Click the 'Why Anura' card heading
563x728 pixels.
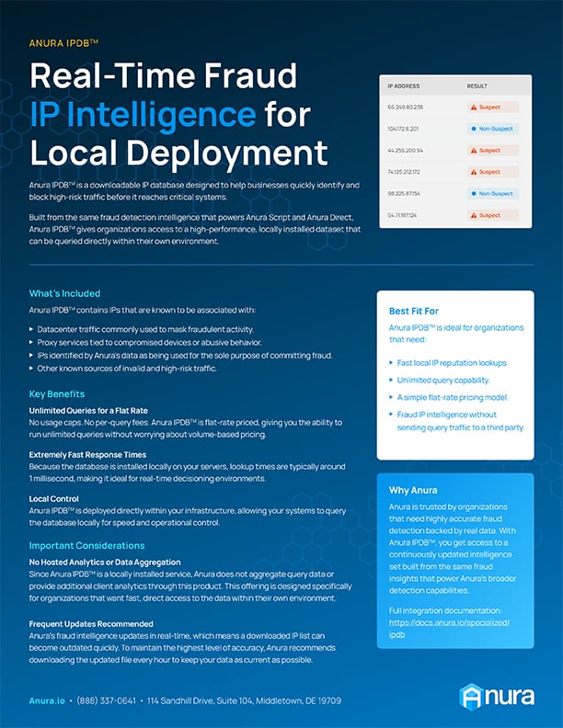(x=413, y=490)
